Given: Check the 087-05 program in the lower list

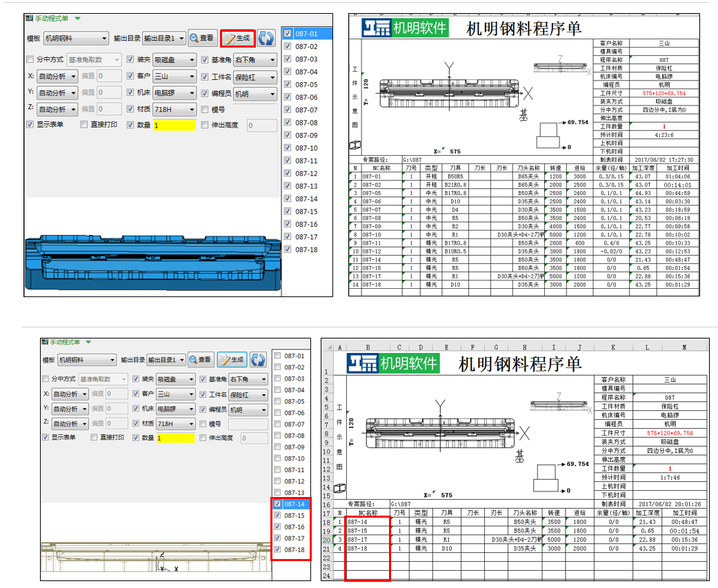Looking at the screenshot, I should coord(277,401).
